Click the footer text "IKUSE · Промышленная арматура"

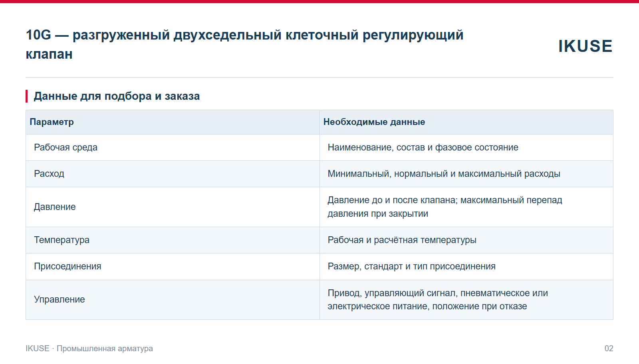pyautogui.click(x=89, y=348)
